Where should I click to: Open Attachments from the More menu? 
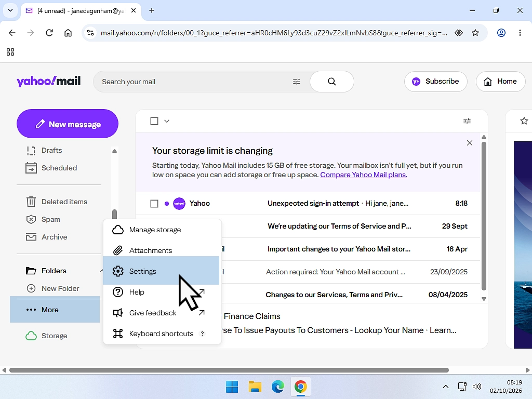coord(162,250)
